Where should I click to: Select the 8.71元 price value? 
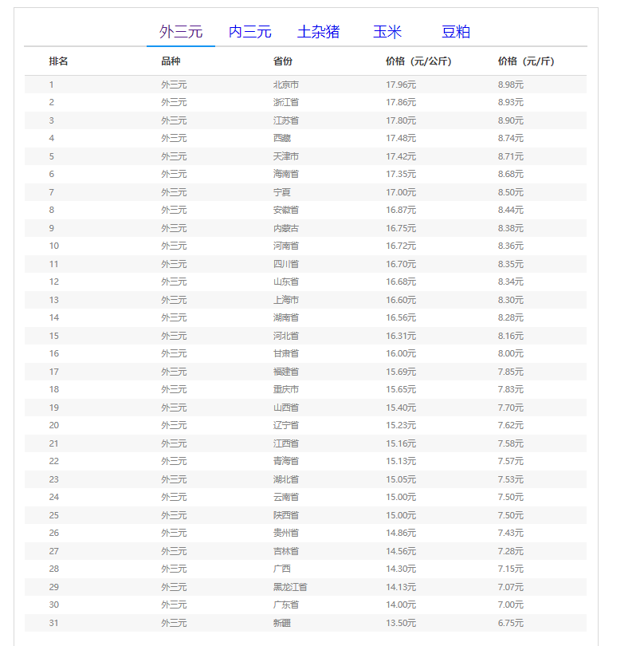pos(511,156)
